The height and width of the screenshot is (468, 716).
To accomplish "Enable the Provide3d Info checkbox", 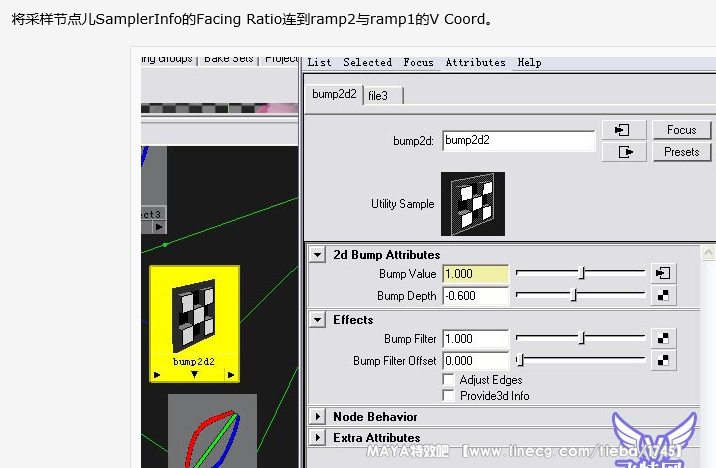I will pos(448,395).
